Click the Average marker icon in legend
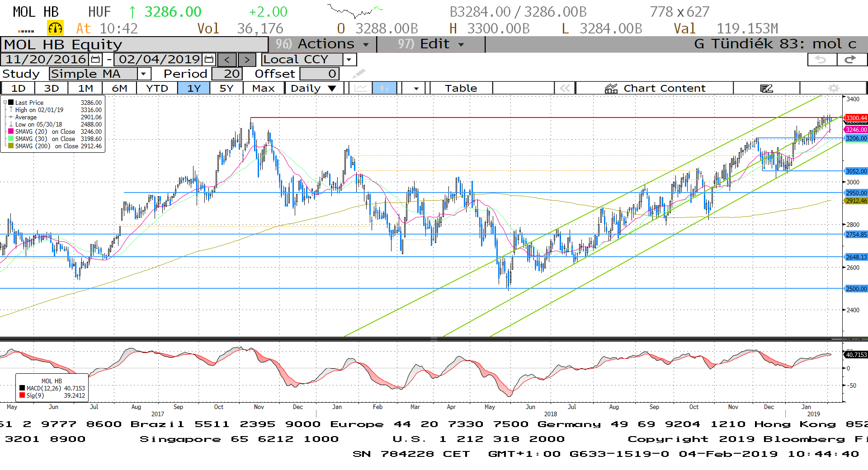The height and width of the screenshot is (470, 868). 11,117
